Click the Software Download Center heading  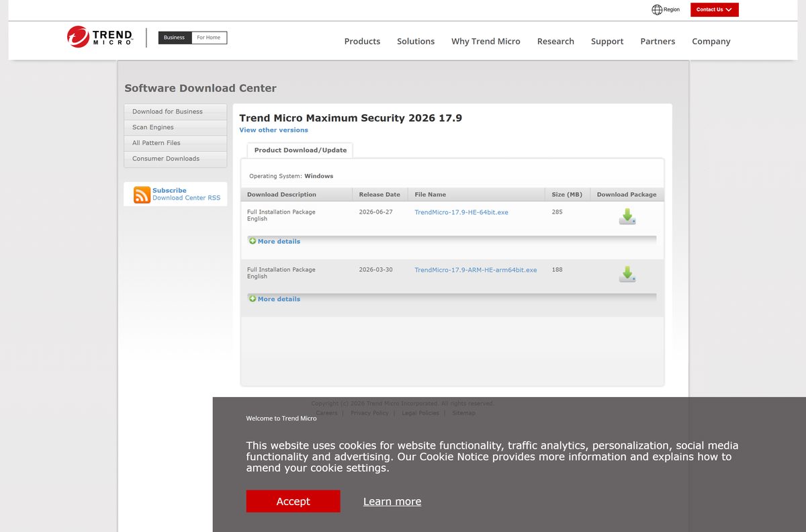200,88
